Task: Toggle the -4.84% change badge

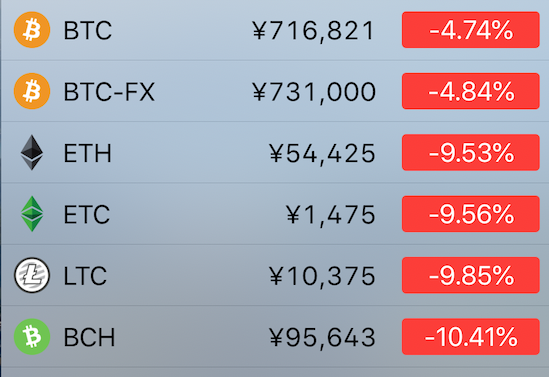Action: (471, 91)
